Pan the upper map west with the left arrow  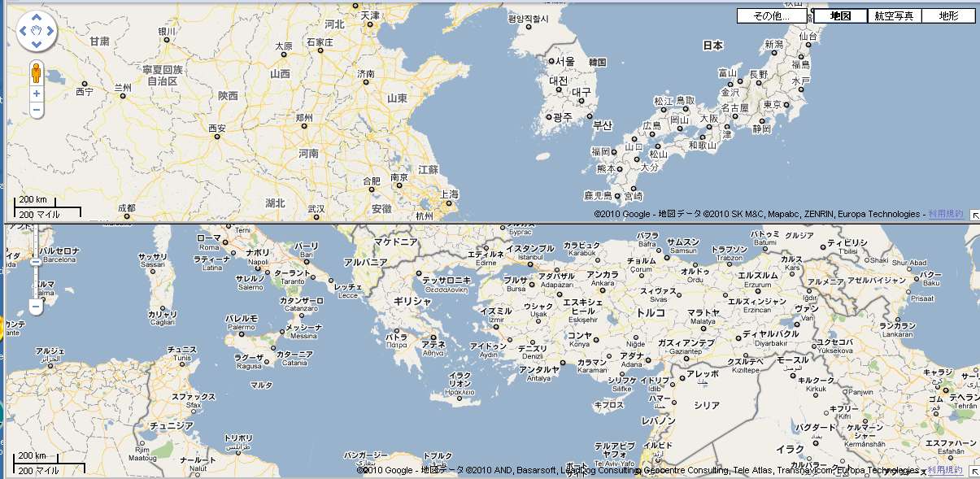tap(24, 32)
